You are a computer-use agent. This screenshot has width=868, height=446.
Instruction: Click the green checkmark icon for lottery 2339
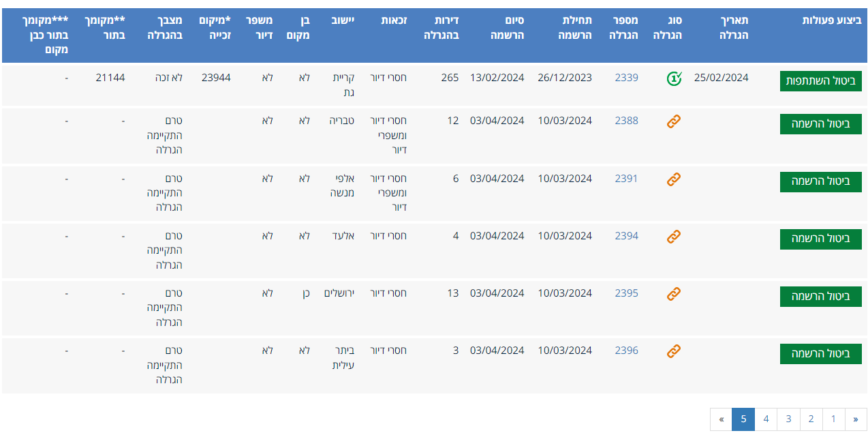(x=674, y=78)
